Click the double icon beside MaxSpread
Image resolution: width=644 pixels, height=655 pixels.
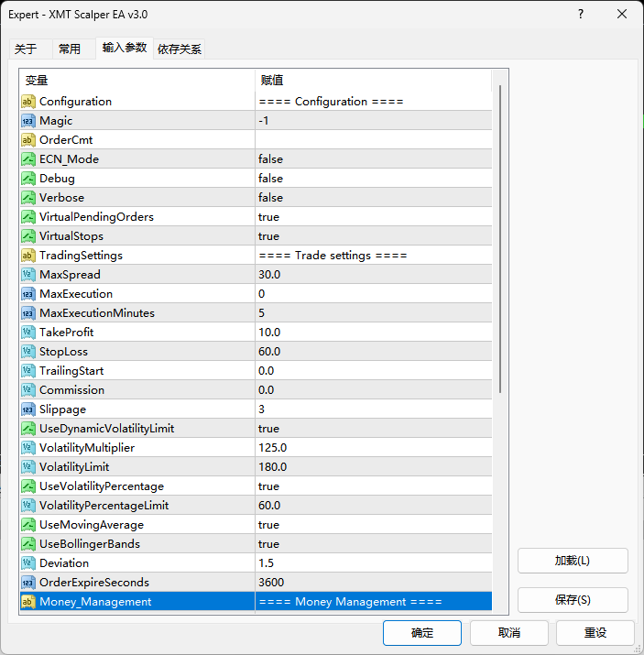[28, 275]
